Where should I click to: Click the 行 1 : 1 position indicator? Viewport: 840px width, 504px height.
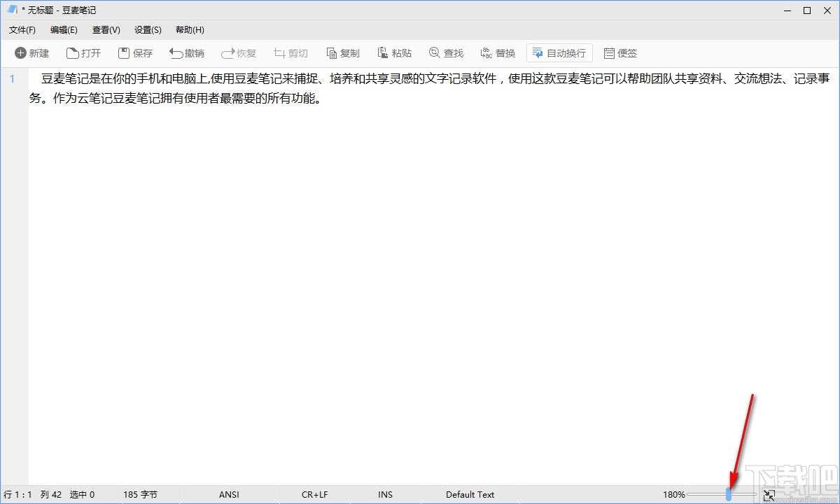[17, 494]
